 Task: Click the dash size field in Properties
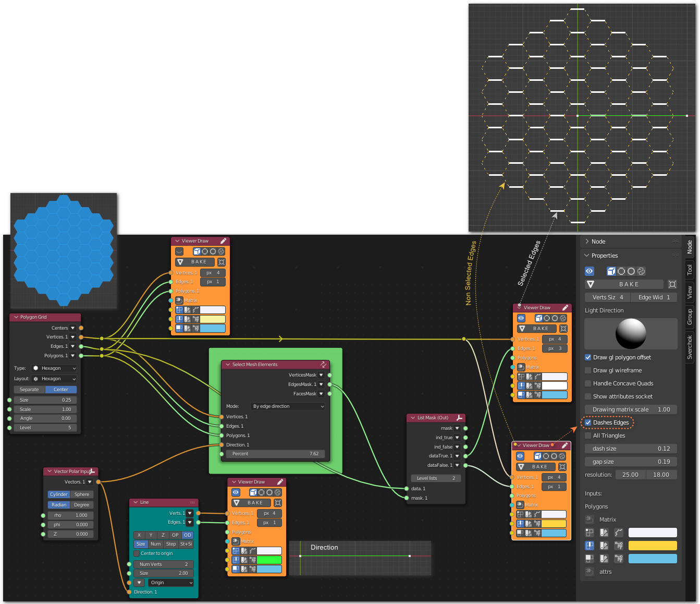[631, 449]
